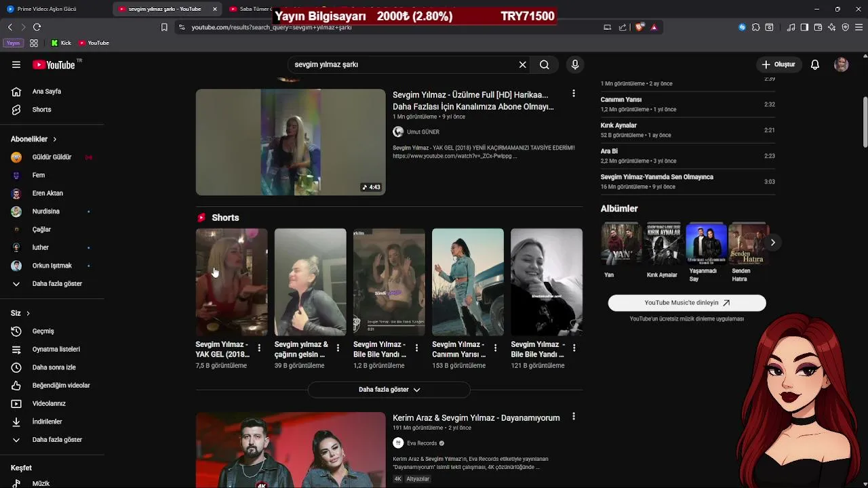Expand the Abonelikler section chevron
868x488 pixels.
[x=54, y=139]
